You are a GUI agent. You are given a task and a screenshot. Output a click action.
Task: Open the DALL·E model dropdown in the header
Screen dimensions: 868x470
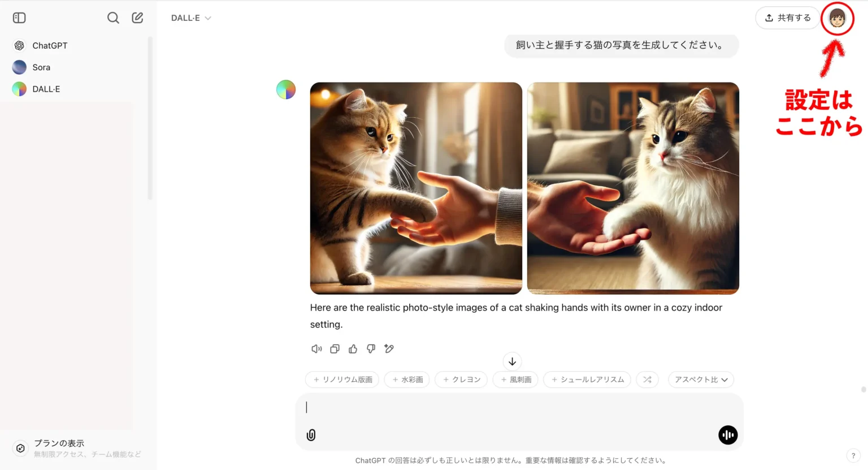coord(191,18)
